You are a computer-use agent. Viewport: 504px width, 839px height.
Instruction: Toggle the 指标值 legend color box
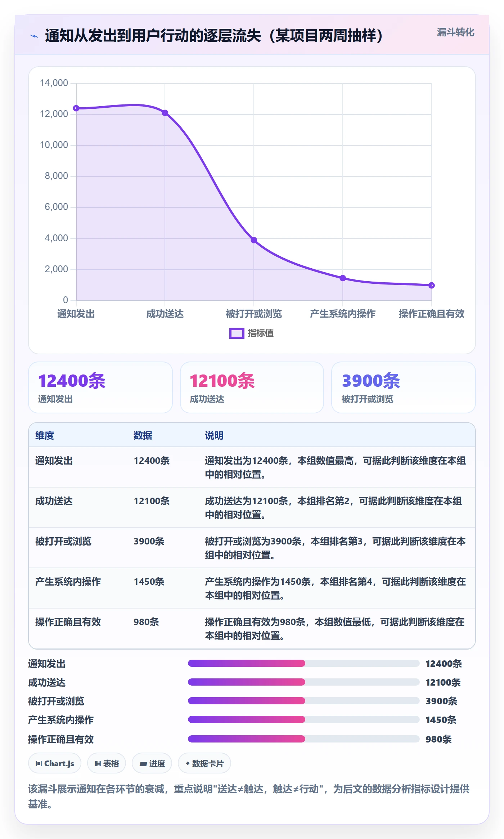tap(237, 333)
